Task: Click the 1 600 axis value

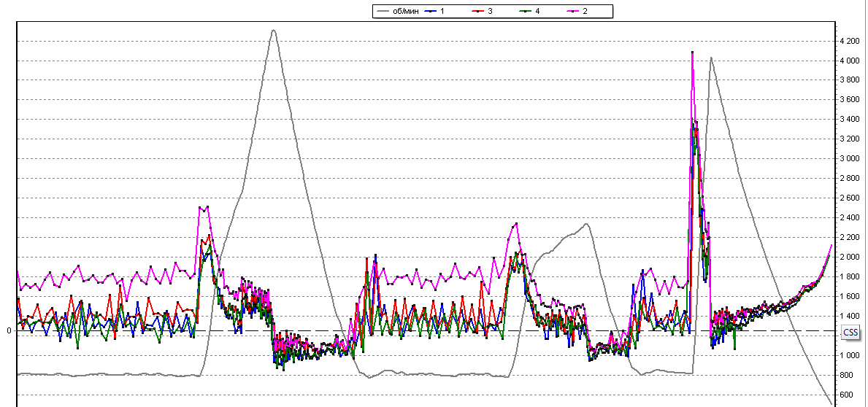Action: pyautogui.click(x=850, y=296)
